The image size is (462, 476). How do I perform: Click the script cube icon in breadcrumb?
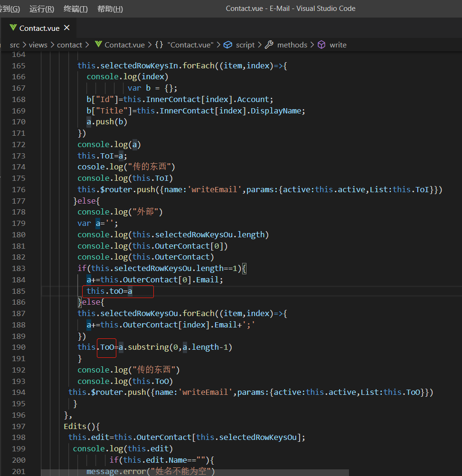228,45
